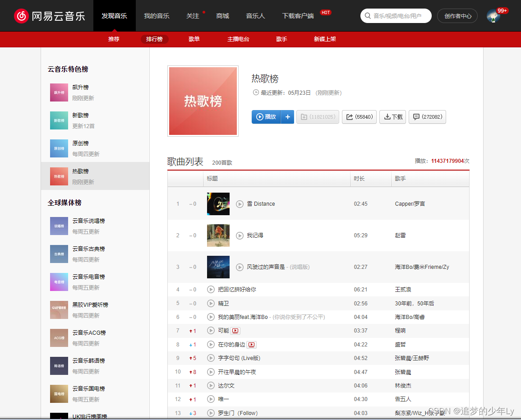Open the 原创榜 chart thumbnail
The width and height of the screenshot is (521, 420).
click(59, 148)
